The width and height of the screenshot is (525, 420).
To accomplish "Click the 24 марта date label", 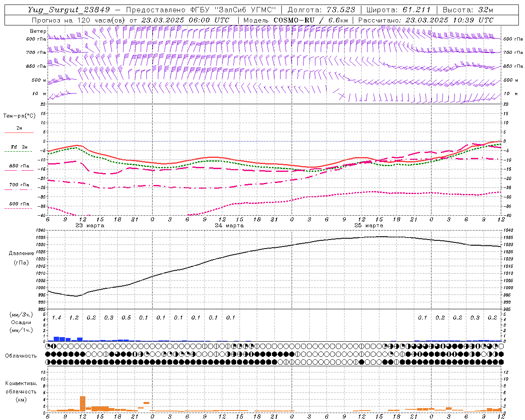I will (229, 226).
